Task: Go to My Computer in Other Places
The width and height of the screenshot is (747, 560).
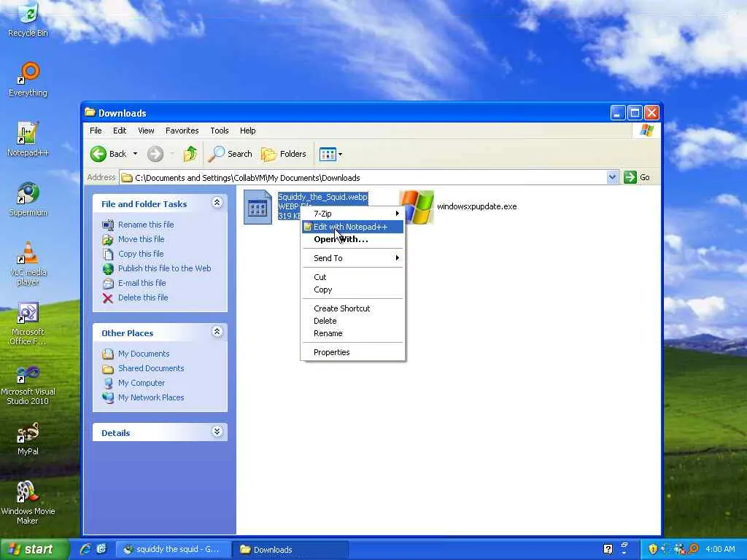Action: 141,383
